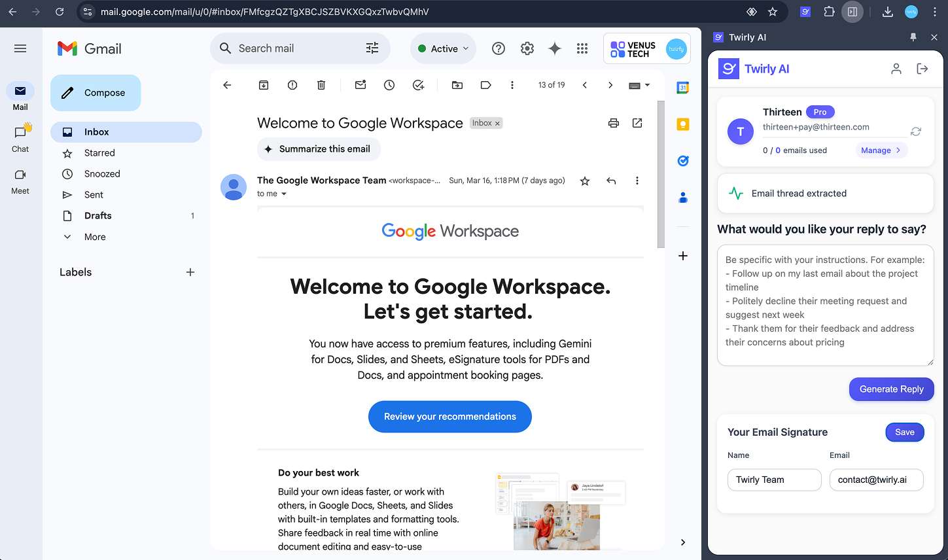Viewport: 948px width, 560px height.
Task: Open Gmail support help icon
Action: point(499,48)
